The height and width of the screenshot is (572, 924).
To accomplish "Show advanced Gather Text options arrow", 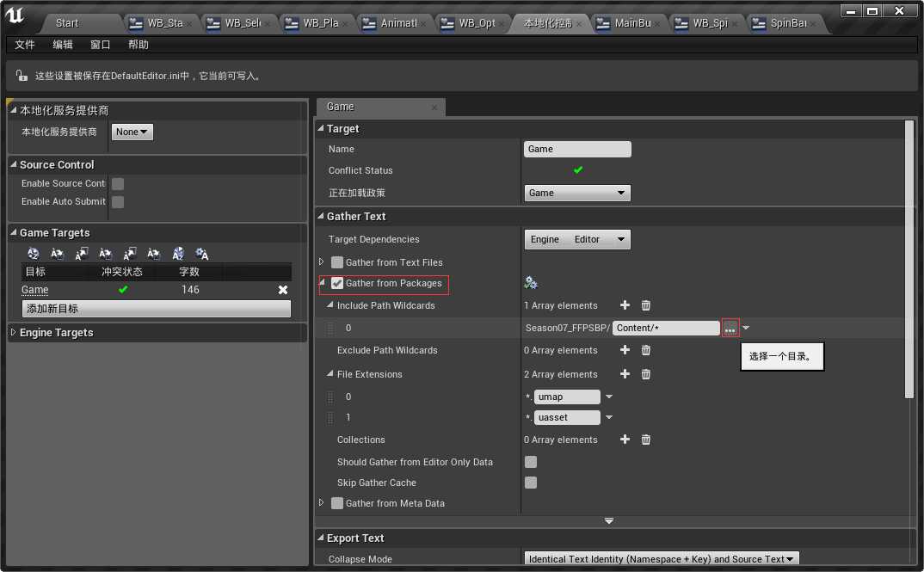I will pyautogui.click(x=609, y=520).
